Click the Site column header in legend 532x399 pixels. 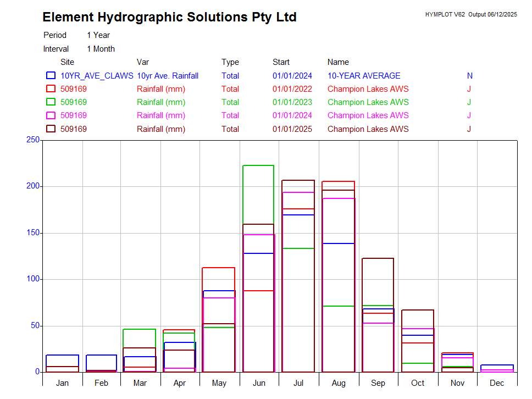click(x=67, y=62)
